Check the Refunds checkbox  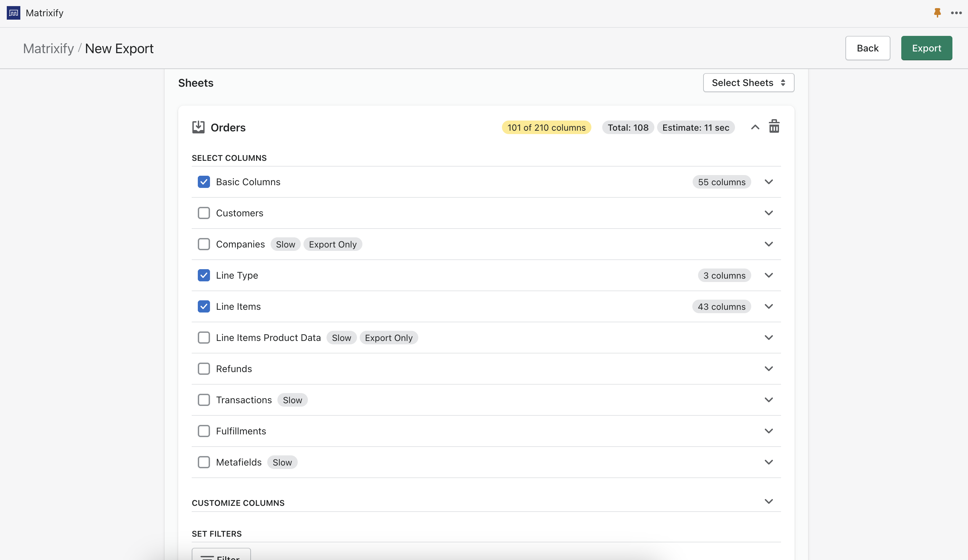(204, 369)
